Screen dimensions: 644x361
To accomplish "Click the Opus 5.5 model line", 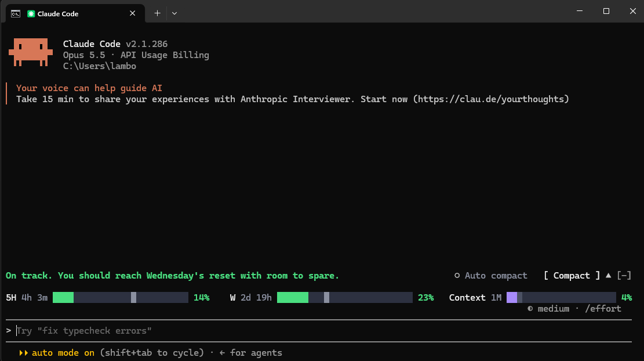I will point(136,55).
